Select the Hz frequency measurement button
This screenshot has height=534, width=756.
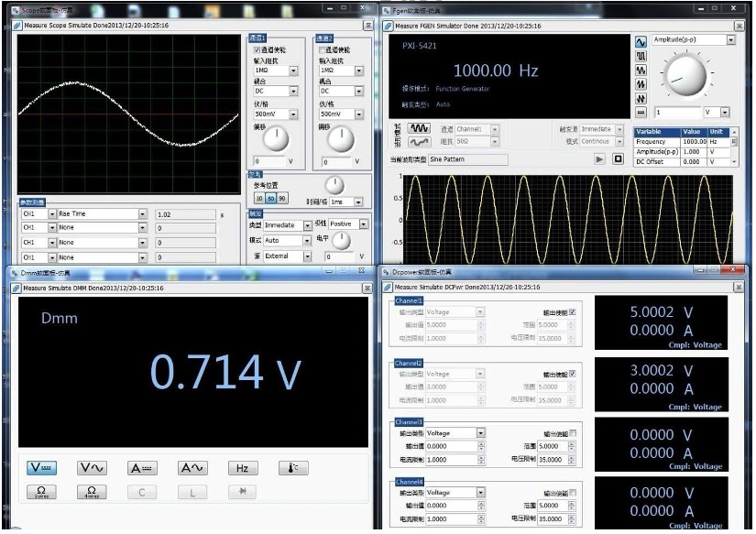(242, 468)
